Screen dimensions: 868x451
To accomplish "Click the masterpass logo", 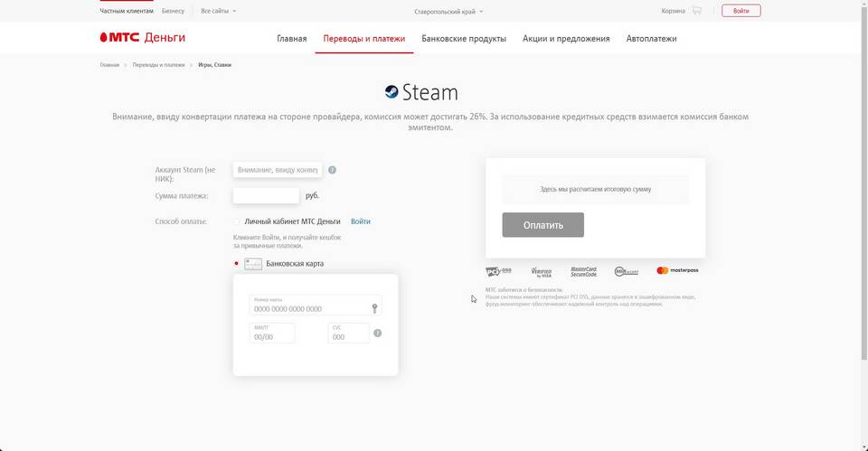I will coord(677,270).
